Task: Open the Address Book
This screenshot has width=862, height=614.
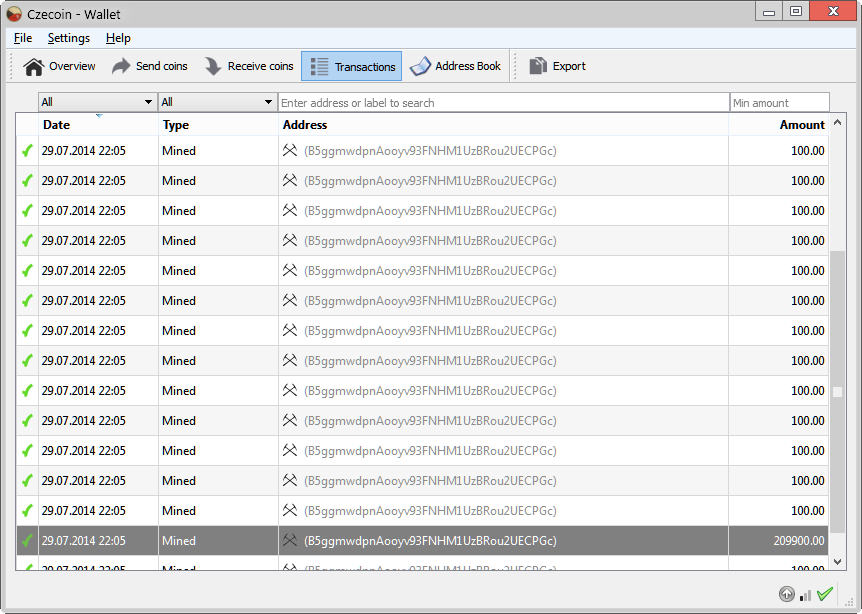Action: coord(455,67)
